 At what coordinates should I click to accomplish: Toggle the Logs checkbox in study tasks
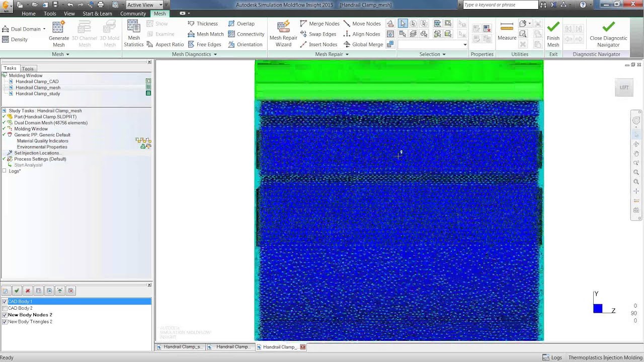5,171
